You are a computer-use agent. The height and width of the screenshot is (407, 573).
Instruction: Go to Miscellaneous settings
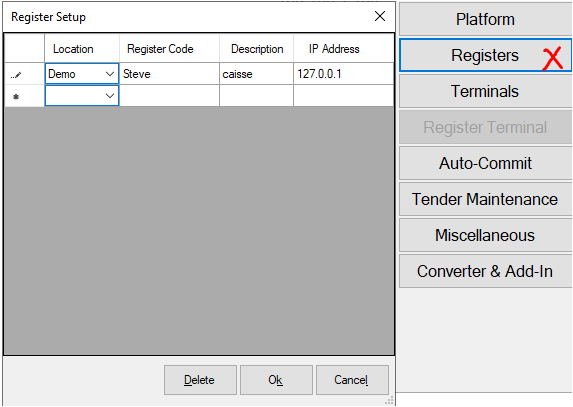point(485,235)
